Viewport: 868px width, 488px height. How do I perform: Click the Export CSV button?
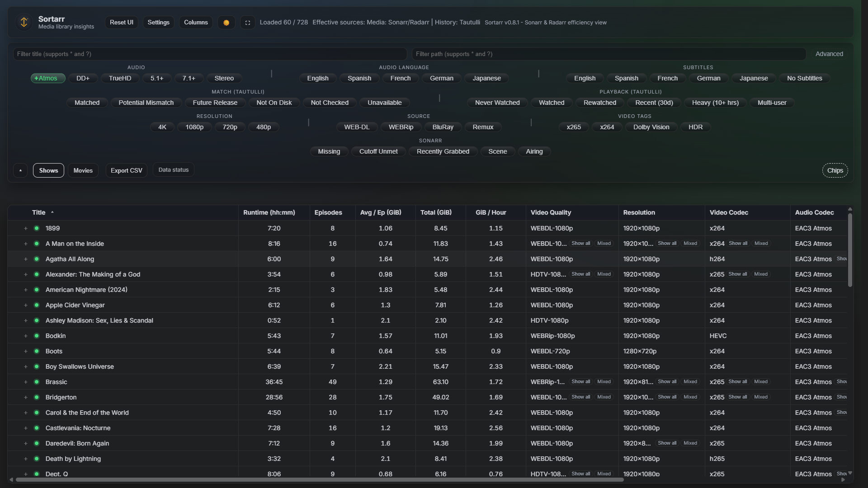126,170
